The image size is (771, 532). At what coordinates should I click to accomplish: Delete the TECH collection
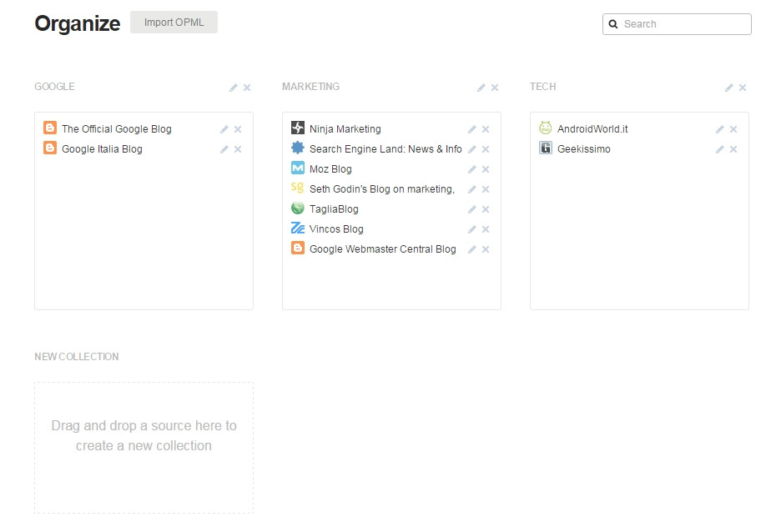coord(743,88)
